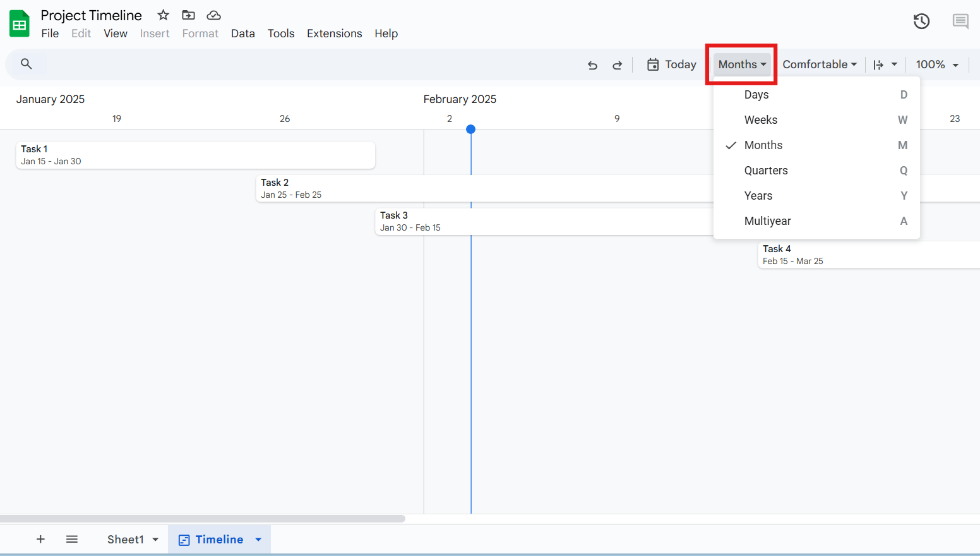The image size is (980, 556).
Task: Click the search magnifier icon
Action: click(x=27, y=64)
